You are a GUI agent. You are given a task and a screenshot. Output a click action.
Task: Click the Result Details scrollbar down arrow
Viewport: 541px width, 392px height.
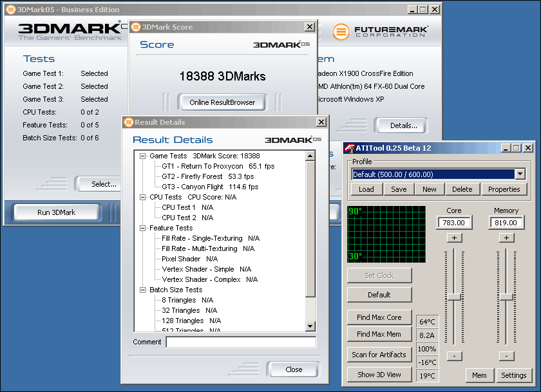(310, 326)
